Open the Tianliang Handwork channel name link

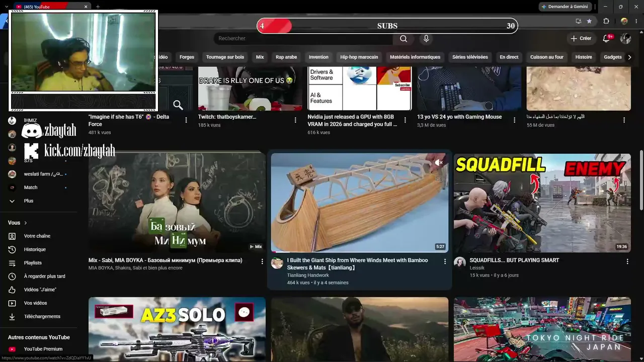click(x=308, y=276)
